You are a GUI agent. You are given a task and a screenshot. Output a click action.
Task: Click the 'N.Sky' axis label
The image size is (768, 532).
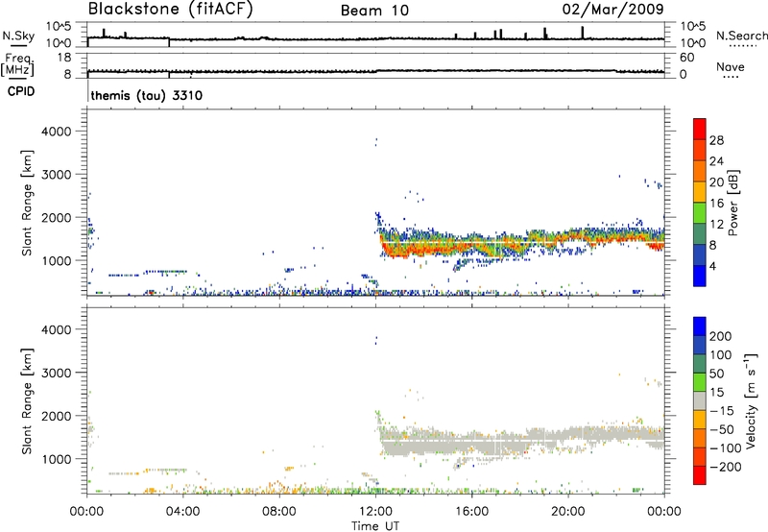pos(18,36)
